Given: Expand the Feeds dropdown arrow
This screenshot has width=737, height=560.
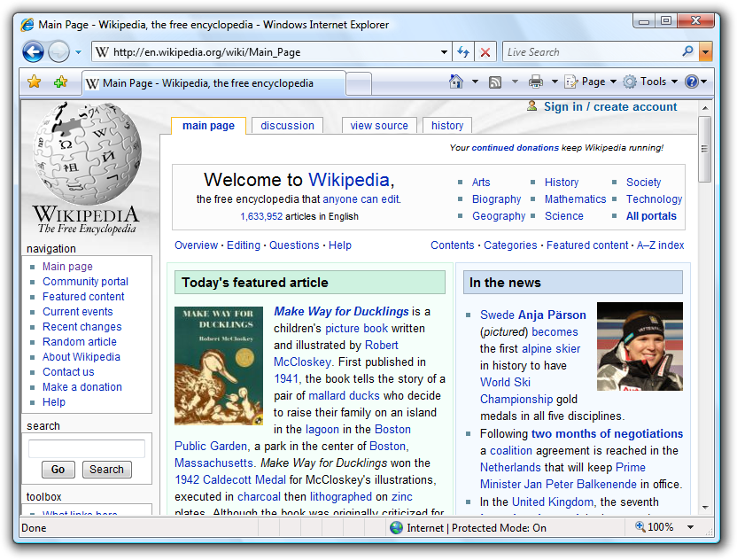Looking at the screenshot, I should coord(515,82).
